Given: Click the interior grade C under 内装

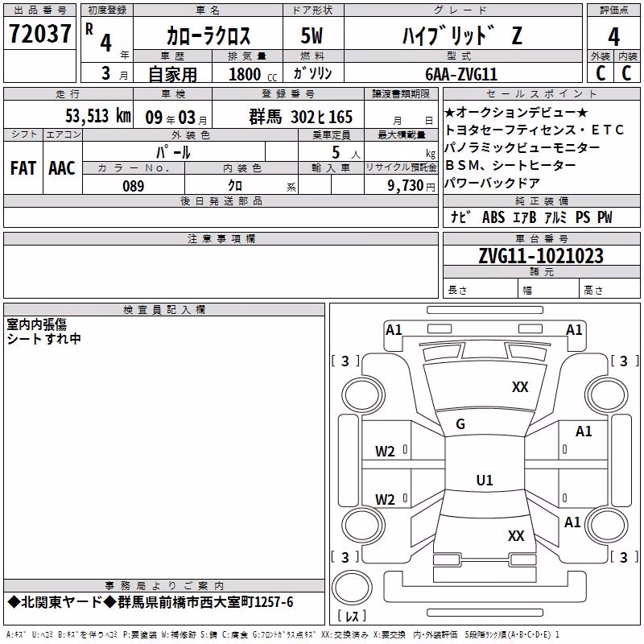Looking at the screenshot, I should [627, 72].
